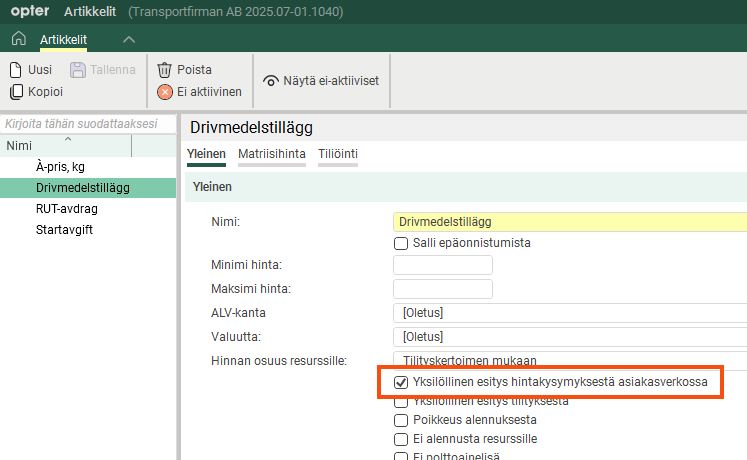Open Hinnan osuus resurssille dropdown
This screenshot has height=460, width=747.
(x=570, y=359)
